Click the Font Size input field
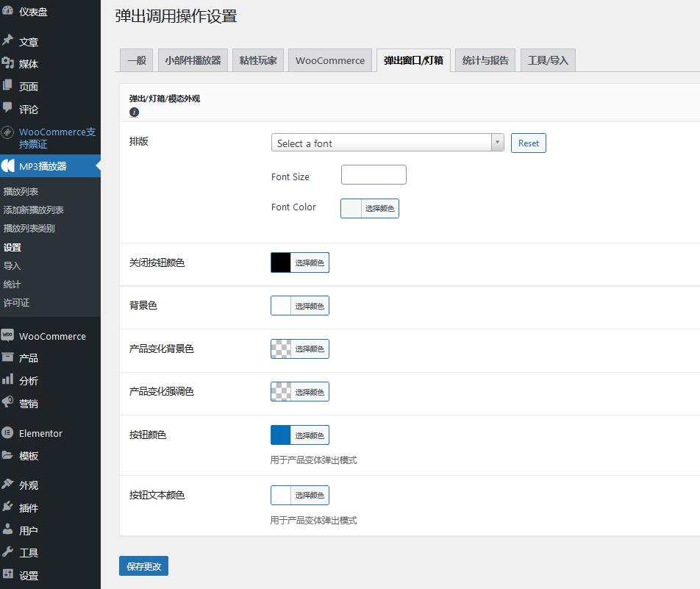This screenshot has height=589, width=700. pyautogui.click(x=374, y=175)
